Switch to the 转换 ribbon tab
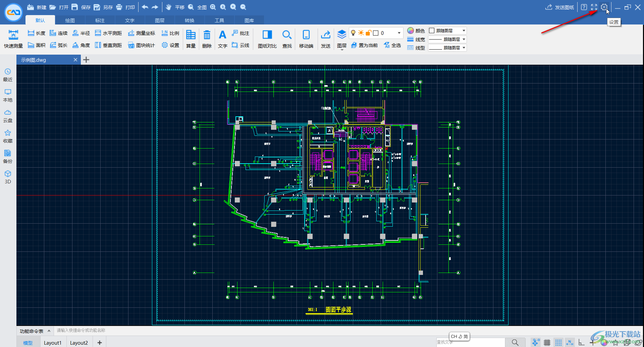 pyautogui.click(x=190, y=20)
